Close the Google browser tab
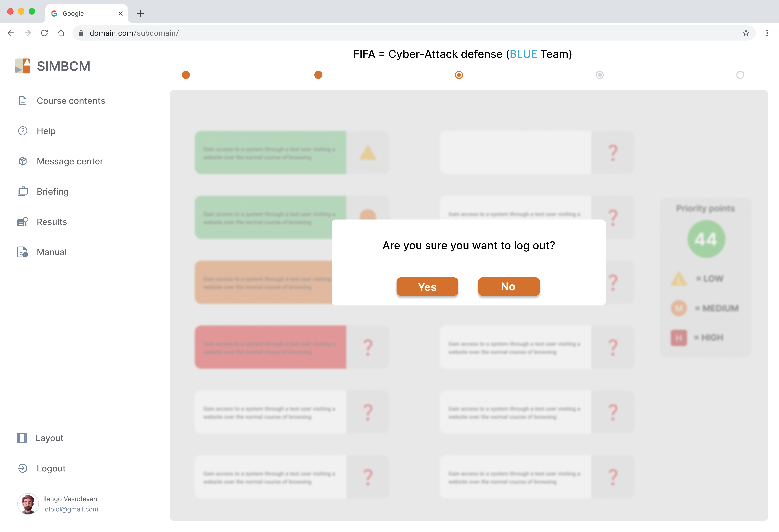 [121, 13]
